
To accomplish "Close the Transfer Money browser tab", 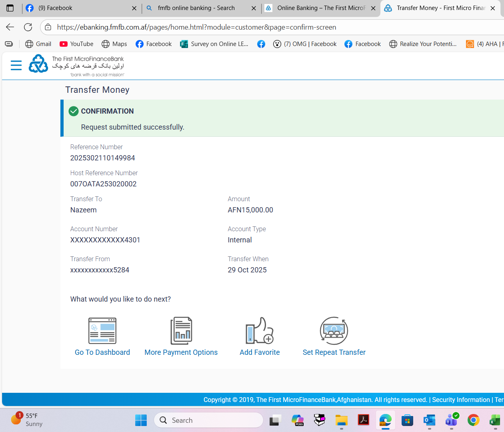I will click(x=493, y=8).
